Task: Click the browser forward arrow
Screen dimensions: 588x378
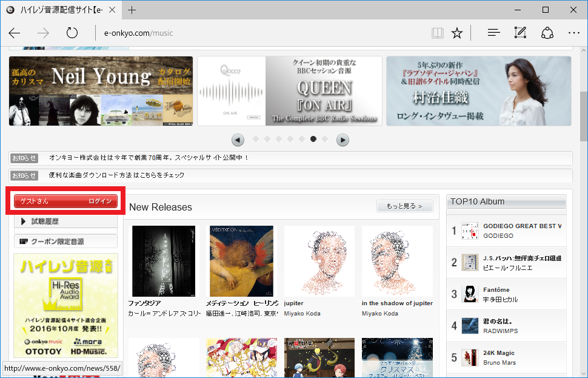Action: tap(43, 33)
